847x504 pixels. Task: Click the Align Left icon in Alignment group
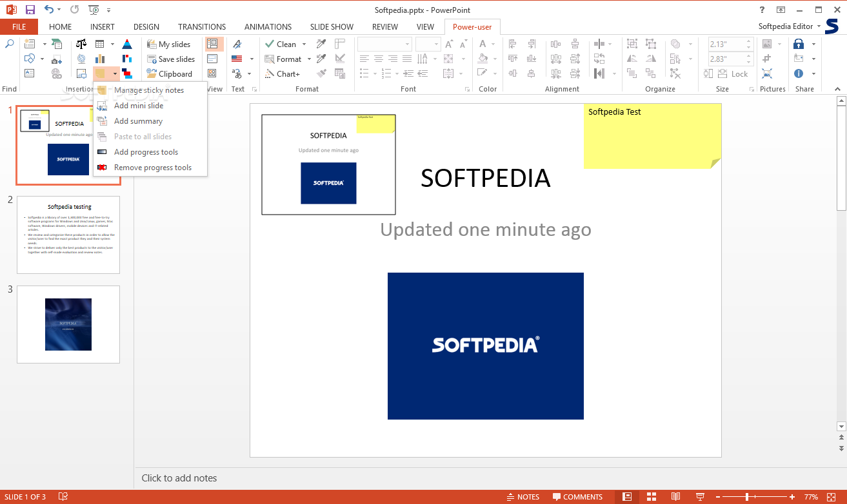[x=513, y=44]
